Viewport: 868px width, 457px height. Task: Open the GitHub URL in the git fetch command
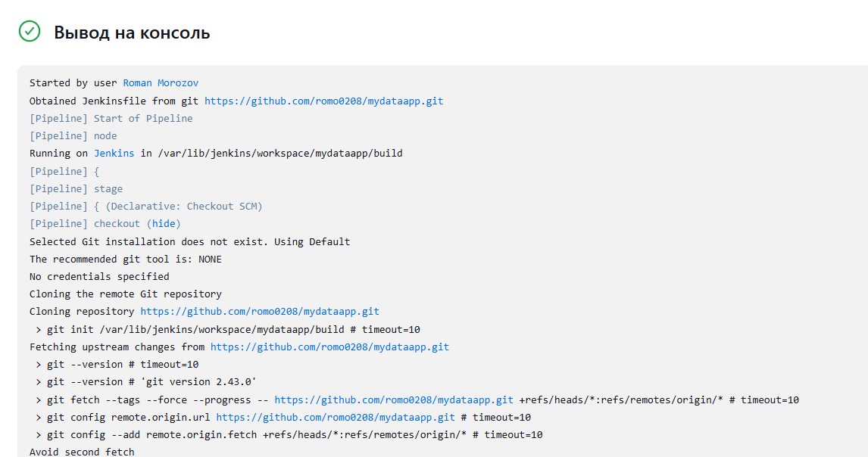[394, 400]
